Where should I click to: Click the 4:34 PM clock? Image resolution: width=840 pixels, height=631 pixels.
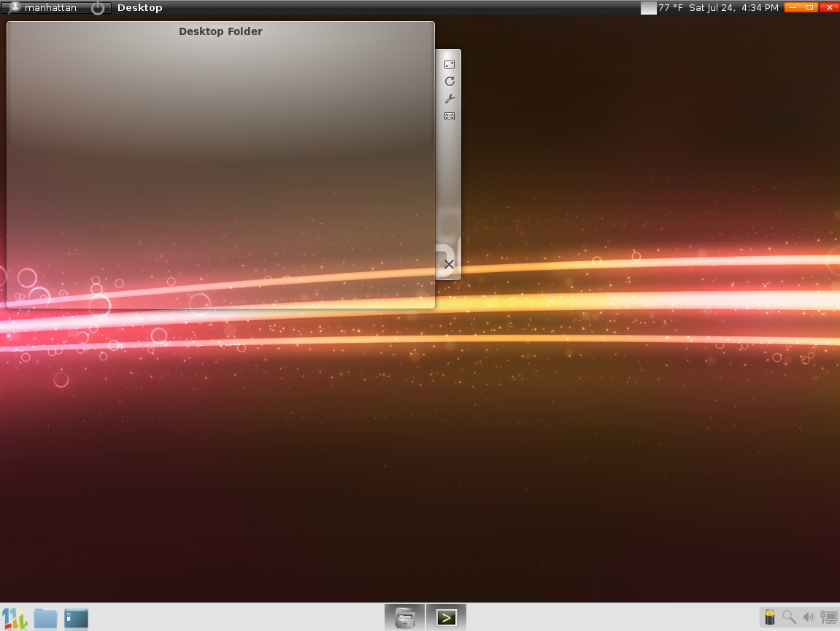(x=760, y=7)
